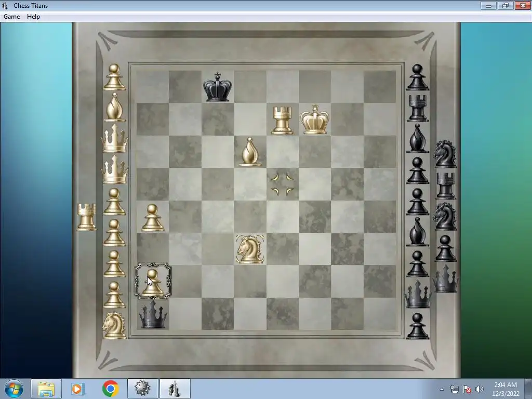The height and width of the screenshot is (399, 532).
Task: Click the captured white rook beside the board
Action: pos(87,217)
